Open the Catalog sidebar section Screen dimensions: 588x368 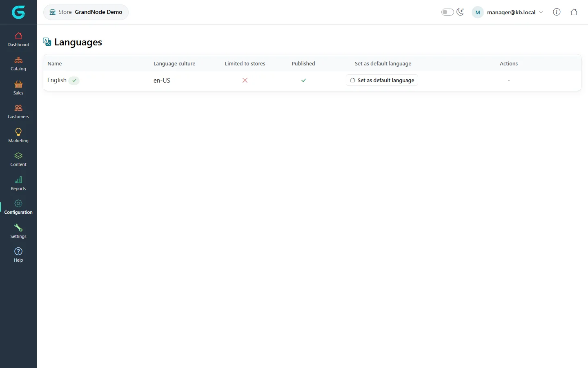[18, 64]
